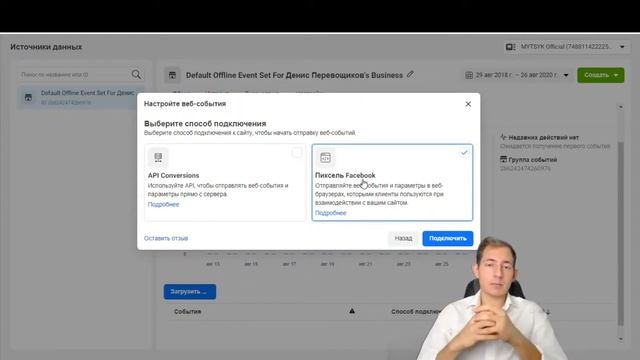Toggle the Пиксель Facebook checkmark
This screenshot has width=640, height=360.
[464, 153]
